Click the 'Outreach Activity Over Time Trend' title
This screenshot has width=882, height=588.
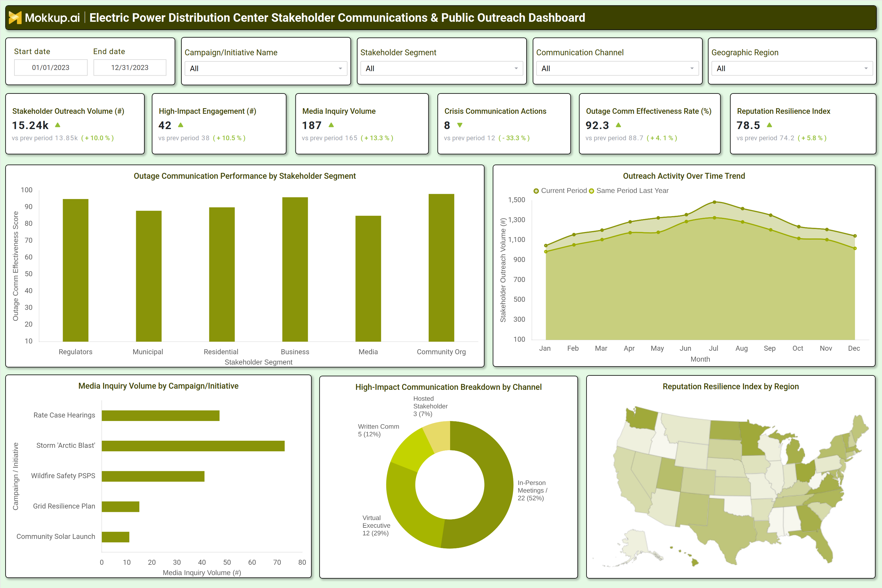pyautogui.click(x=684, y=176)
